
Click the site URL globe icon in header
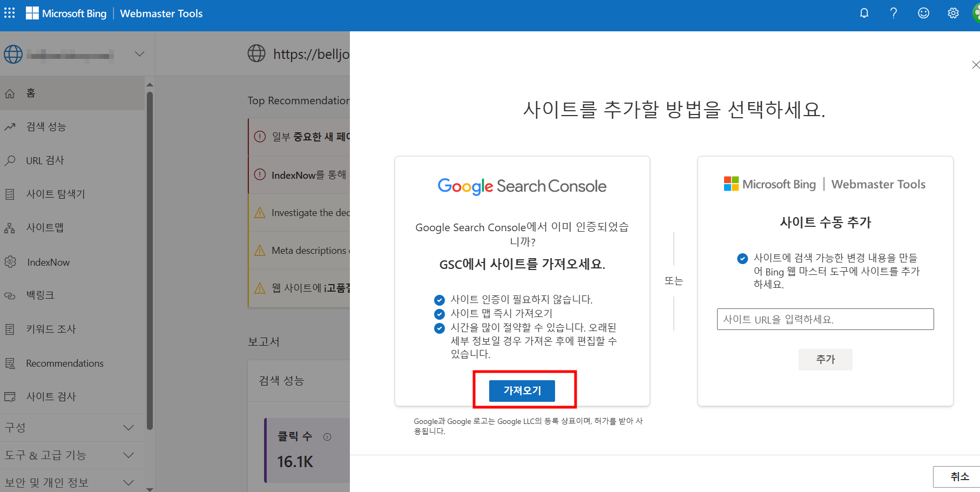pyautogui.click(x=256, y=53)
